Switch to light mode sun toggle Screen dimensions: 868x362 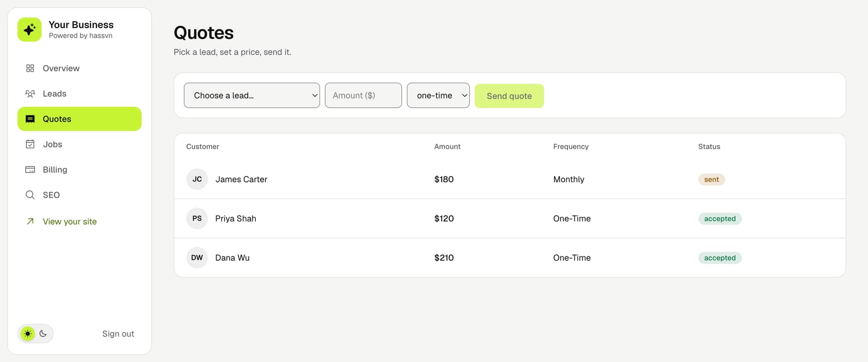[x=28, y=334]
